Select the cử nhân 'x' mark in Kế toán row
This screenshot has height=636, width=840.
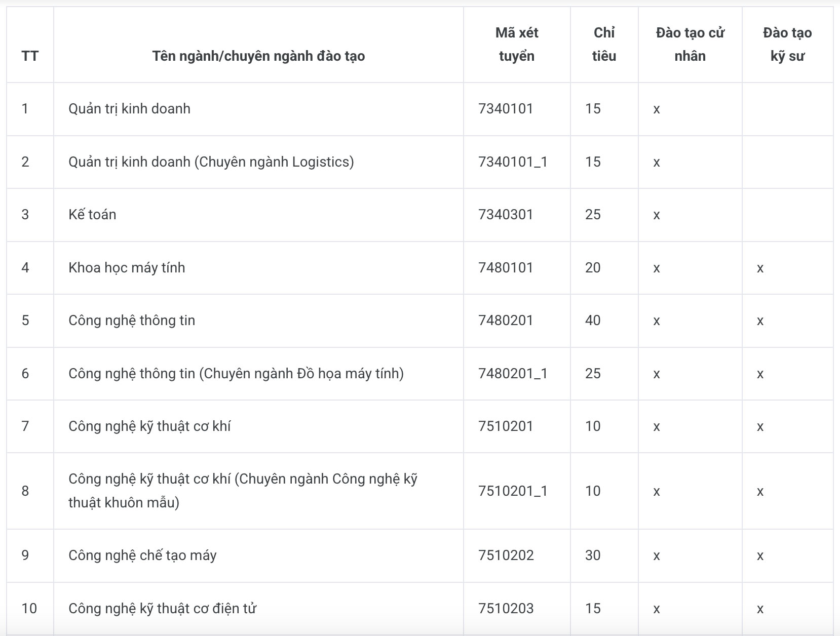[x=657, y=216]
